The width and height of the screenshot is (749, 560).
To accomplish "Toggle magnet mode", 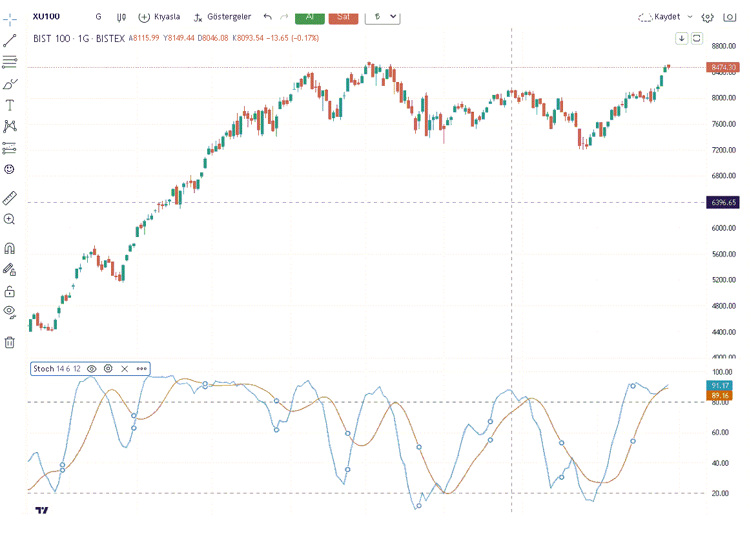I will pos(10,249).
